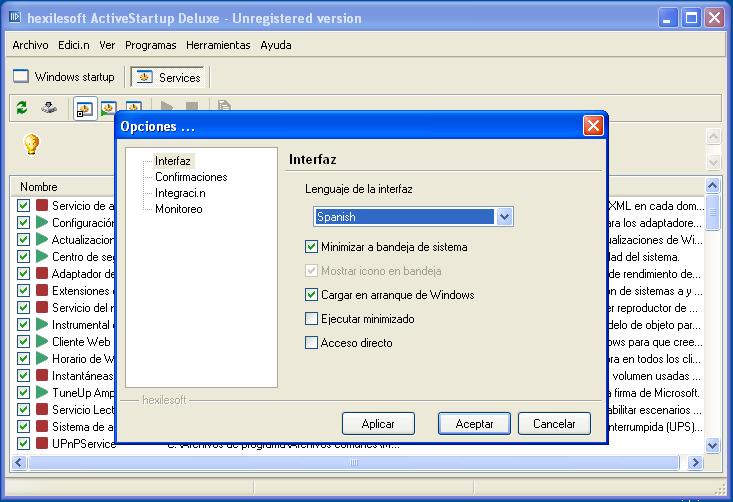
Task: Open the Ayuda menu
Action: click(276, 45)
